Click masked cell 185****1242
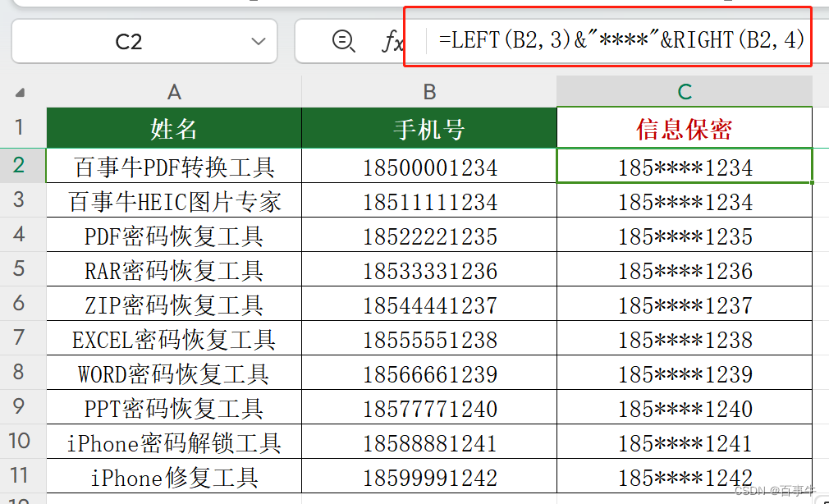The image size is (829, 504). [685, 475]
